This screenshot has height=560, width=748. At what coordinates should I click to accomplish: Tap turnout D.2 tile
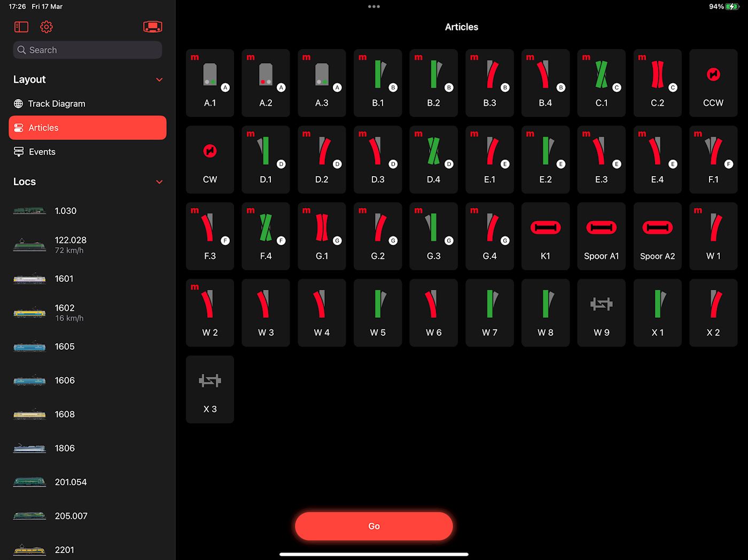click(x=322, y=160)
